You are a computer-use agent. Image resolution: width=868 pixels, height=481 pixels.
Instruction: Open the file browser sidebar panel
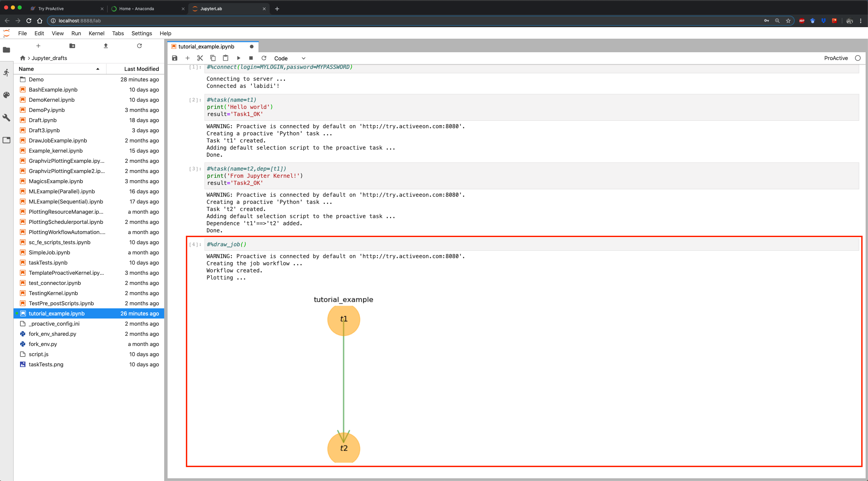[x=6, y=50]
